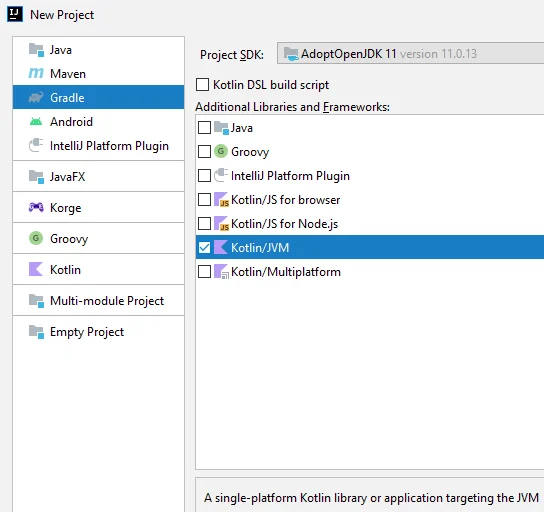Click the 'Kotlin/JS for Node.js' label
This screenshot has height=512, width=544.
coord(284,224)
